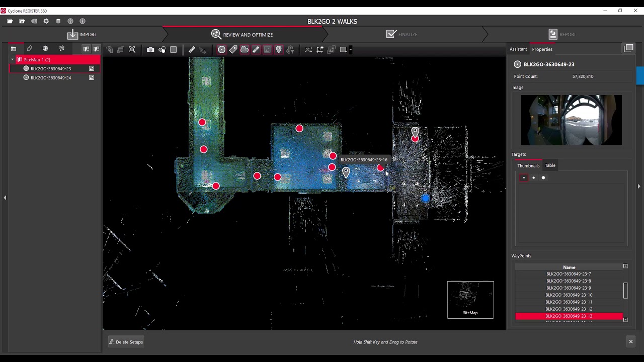The image size is (644, 362).
Task: Toggle setup circles display icon
Action: pos(221,50)
